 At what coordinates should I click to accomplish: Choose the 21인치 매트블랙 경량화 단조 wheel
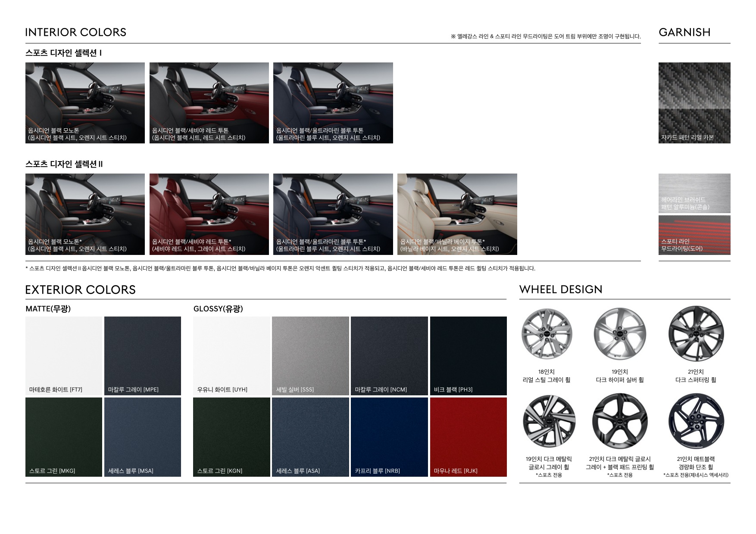[x=696, y=422]
